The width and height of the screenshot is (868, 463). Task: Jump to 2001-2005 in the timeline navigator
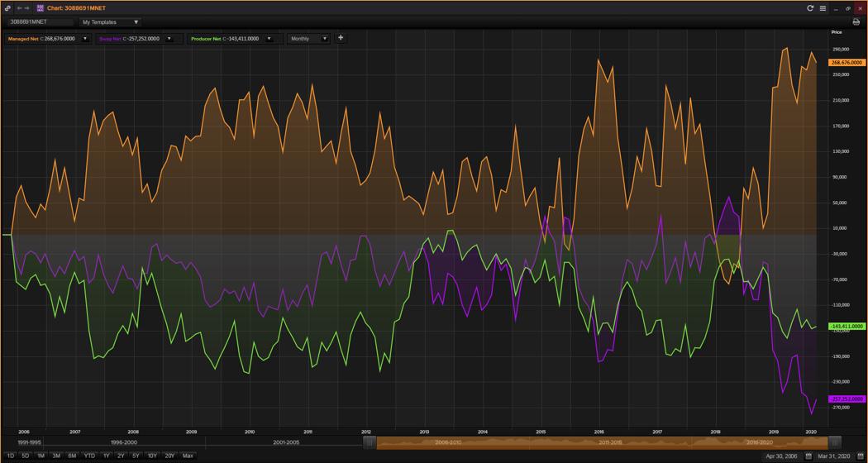click(x=286, y=442)
